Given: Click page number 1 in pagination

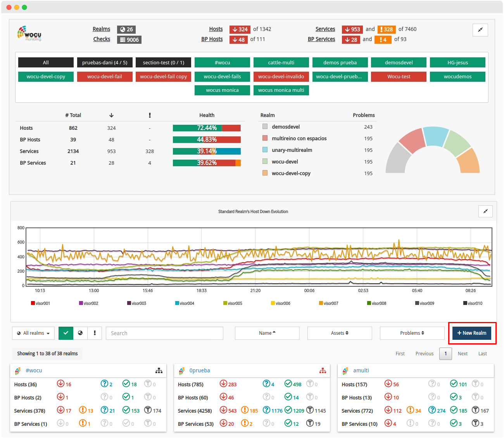Looking at the screenshot, I should pos(445,354).
